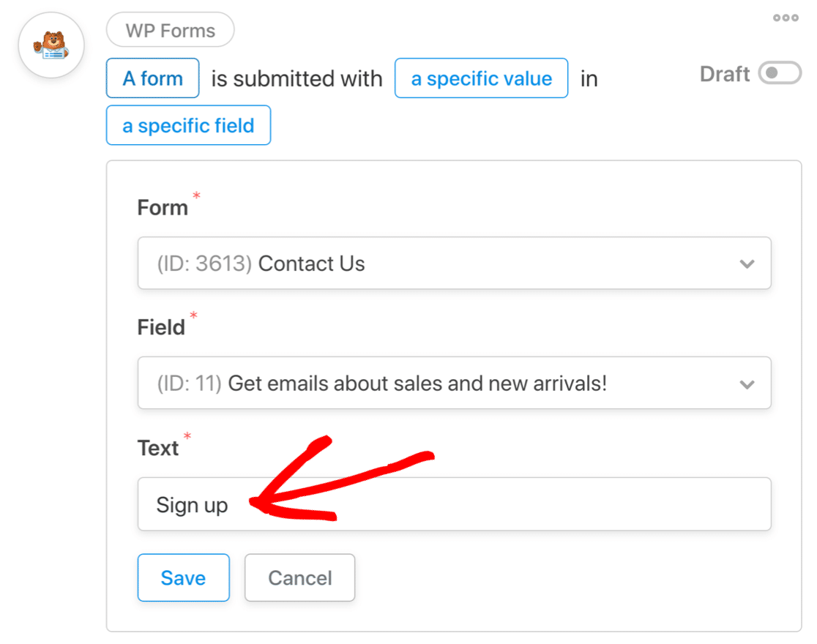Click the WPForms bear mascot icon
Viewport: 817px width, 644px height.
pyautogui.click(x=51, y=45)
